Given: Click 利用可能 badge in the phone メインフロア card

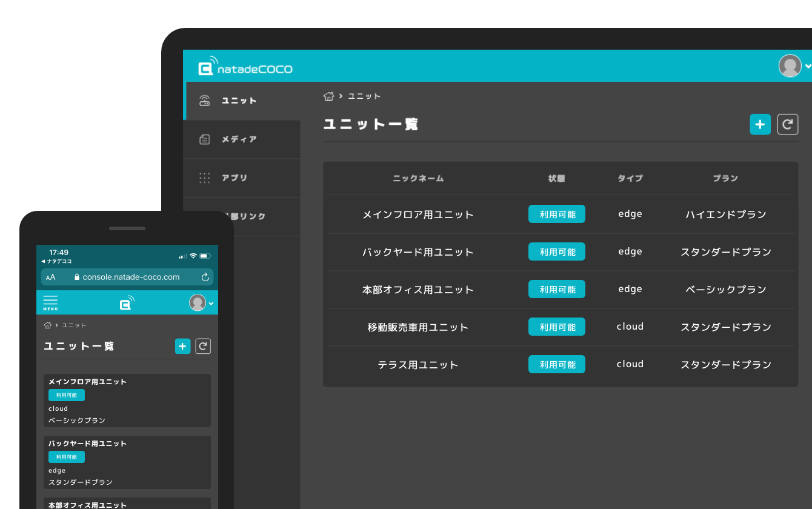Looking at the screenshot, I should point(67,395).
